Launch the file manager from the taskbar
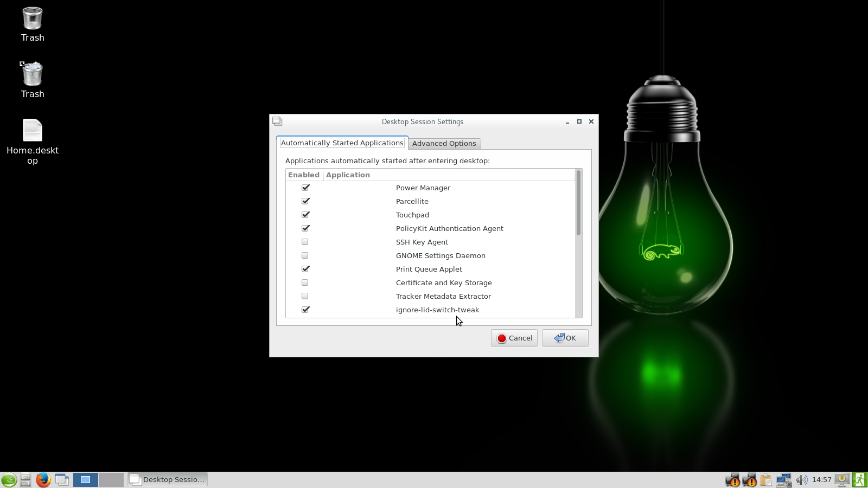Image resolution: width=868 pixels, height=488 pixels. click(25, 480)
